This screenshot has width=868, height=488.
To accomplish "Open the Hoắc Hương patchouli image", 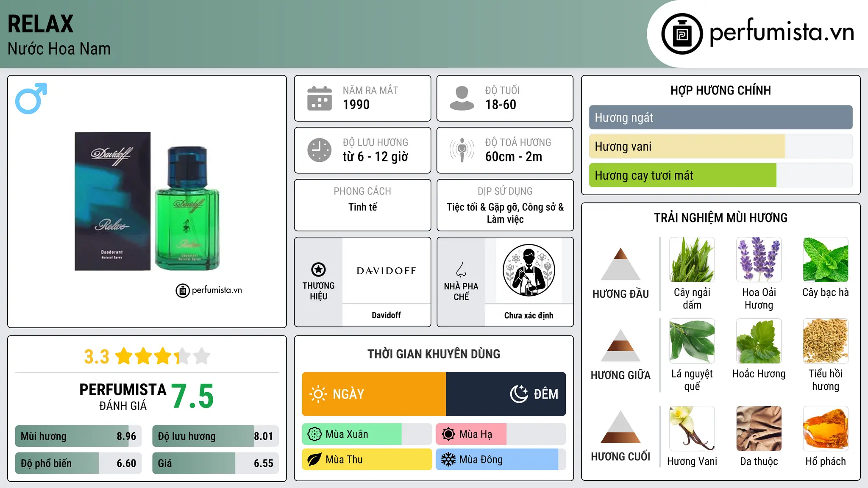I will pyautogui.click(x=759, y=341).
